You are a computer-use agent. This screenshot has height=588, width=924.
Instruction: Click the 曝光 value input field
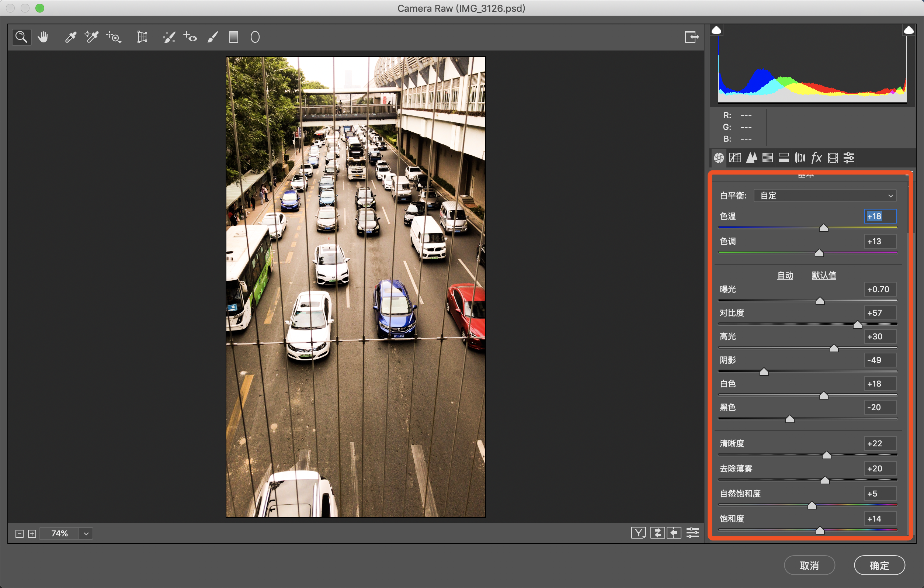880,290
